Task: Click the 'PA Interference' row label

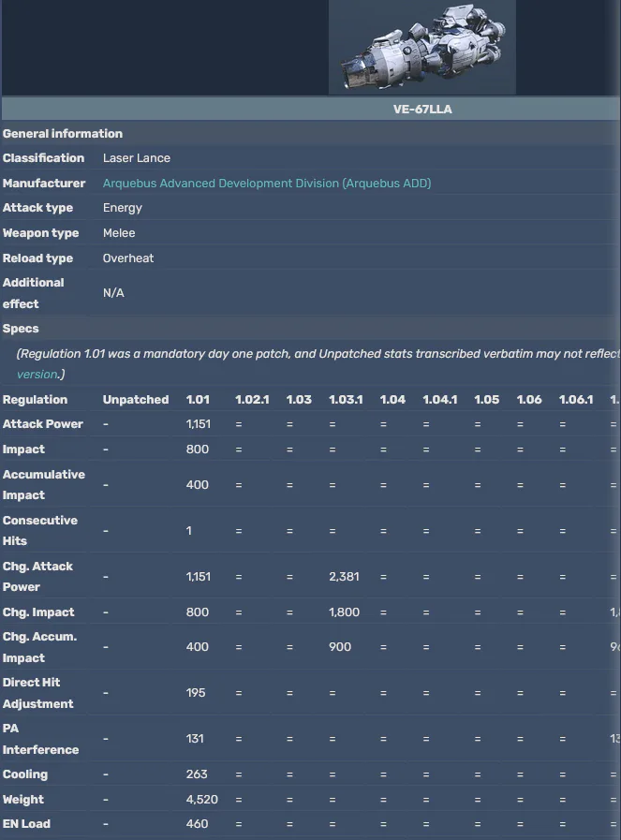Action: [40, 739]
